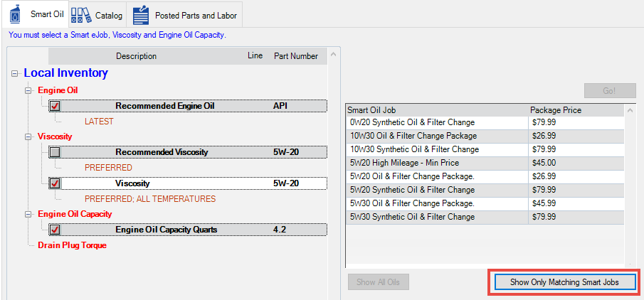The width and height of the screenshot is (644, 300).
Task: Uncheck Recommended Engine Oil checkbox
Action: point(55,107)
